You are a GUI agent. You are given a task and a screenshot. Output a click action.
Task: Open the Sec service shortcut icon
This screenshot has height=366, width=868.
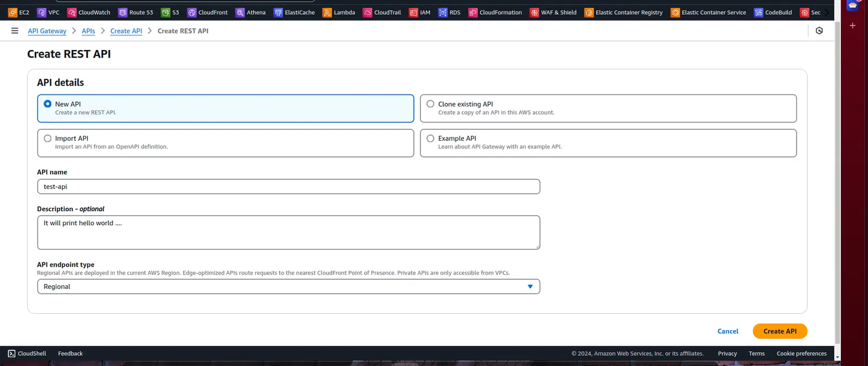(805, 12)
